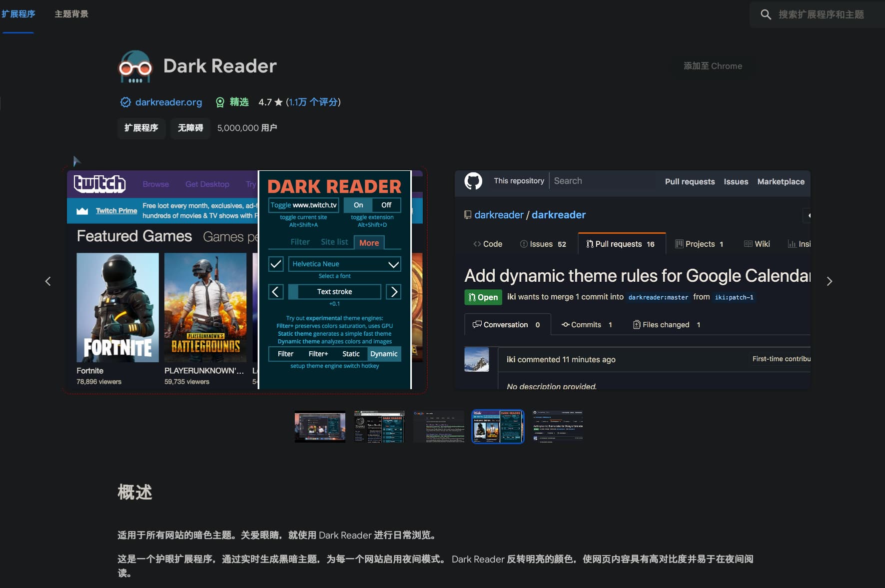Click the GitHub octocat logo icon

(473, 181)
